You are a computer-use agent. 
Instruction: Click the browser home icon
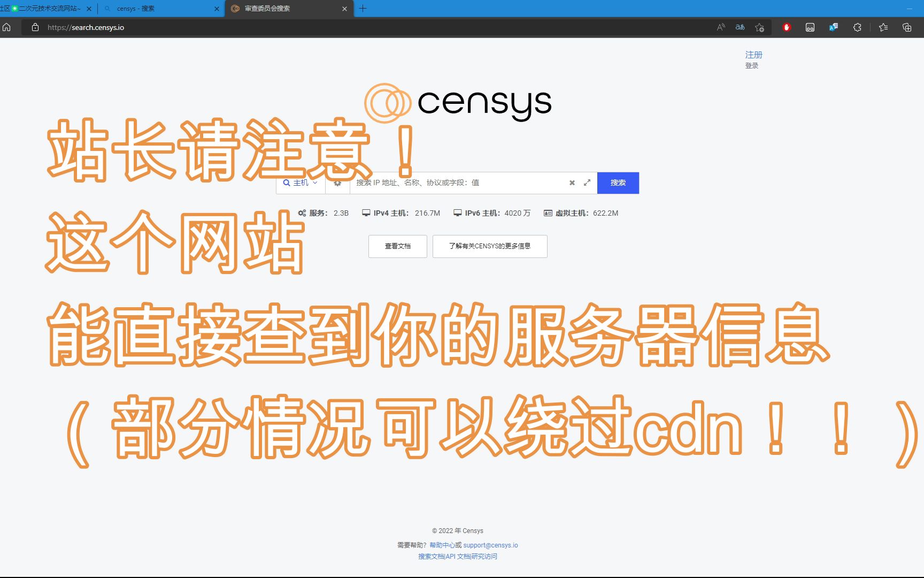click(6, 27)
